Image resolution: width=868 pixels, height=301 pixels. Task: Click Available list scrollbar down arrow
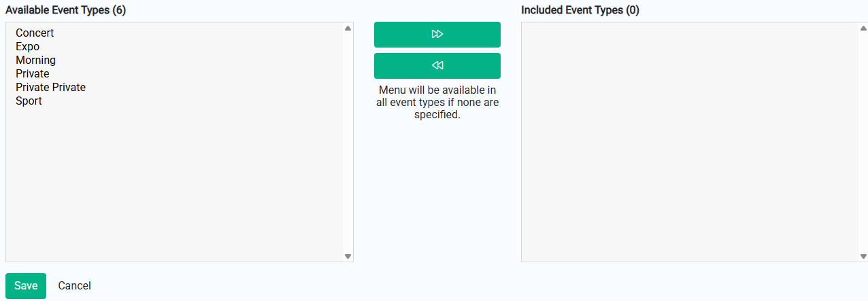[x=348, y=256]
